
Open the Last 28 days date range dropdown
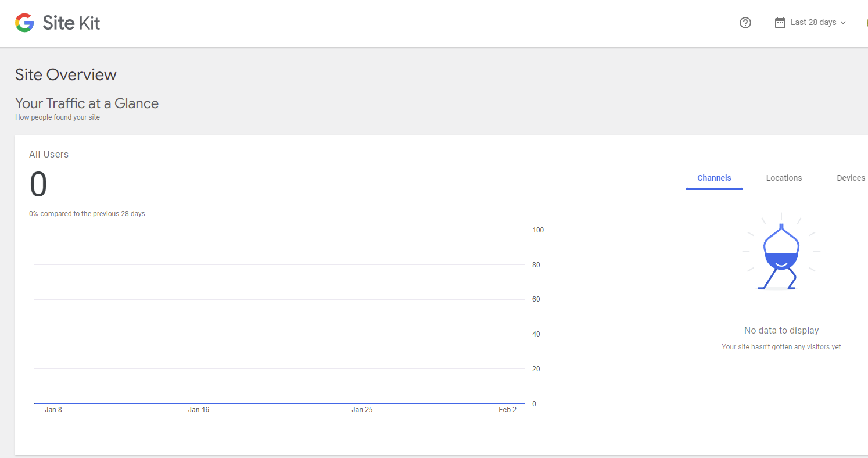813,23
